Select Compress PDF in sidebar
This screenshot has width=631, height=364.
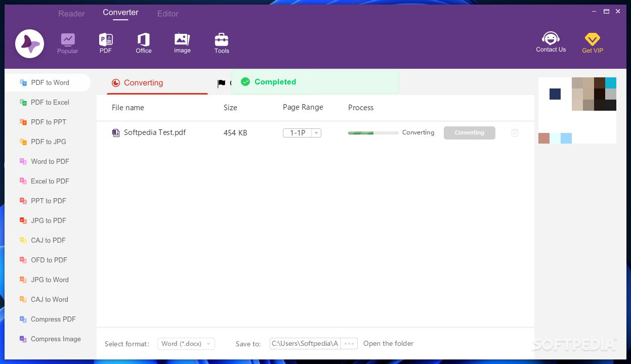pos(48,319)
